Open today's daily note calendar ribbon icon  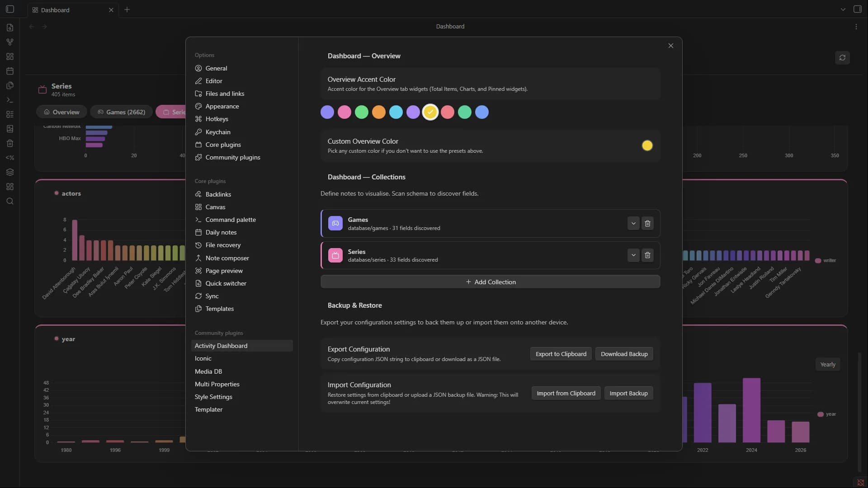(x=10, y=71)
